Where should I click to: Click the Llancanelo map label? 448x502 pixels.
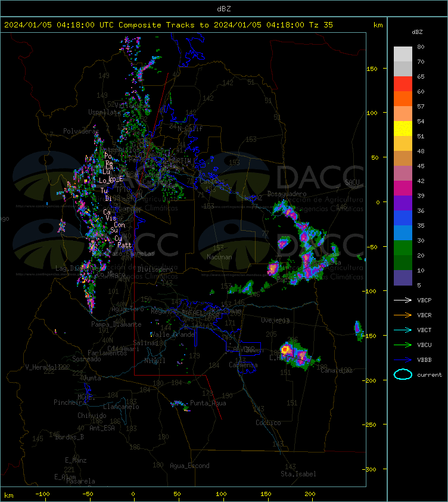pyautogui.click(x=121, y=407)
